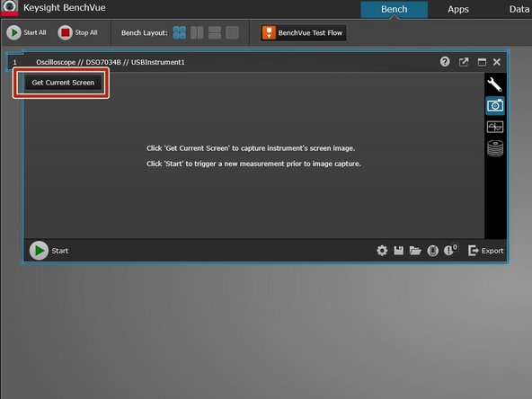Click the Keysight BenchVue logo icon

pos(10,8)
